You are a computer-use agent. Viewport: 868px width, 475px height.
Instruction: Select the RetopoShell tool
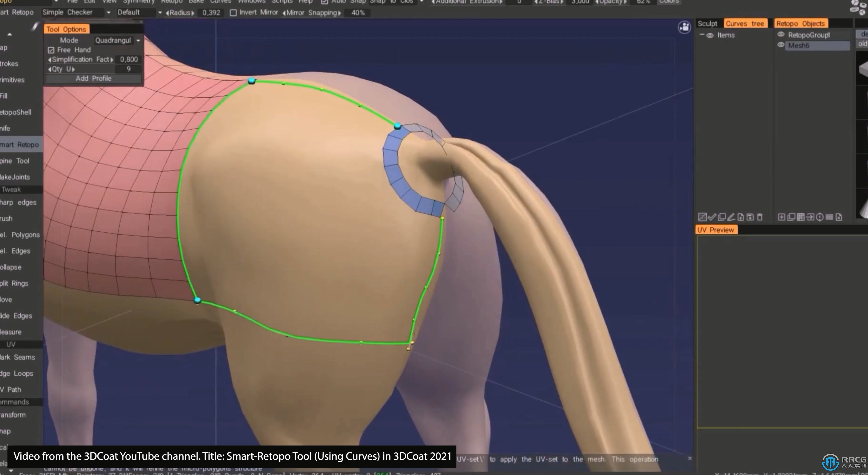point(16,112)
